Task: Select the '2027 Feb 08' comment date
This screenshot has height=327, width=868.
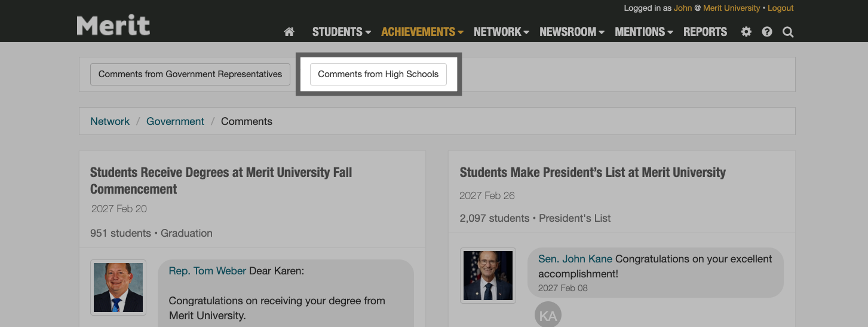Action: 563,288
